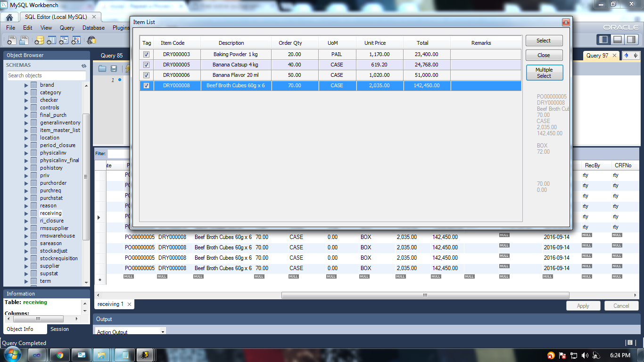Open the Query menu
This screenshot has width=644, height=362.
(x=67, y=28)
